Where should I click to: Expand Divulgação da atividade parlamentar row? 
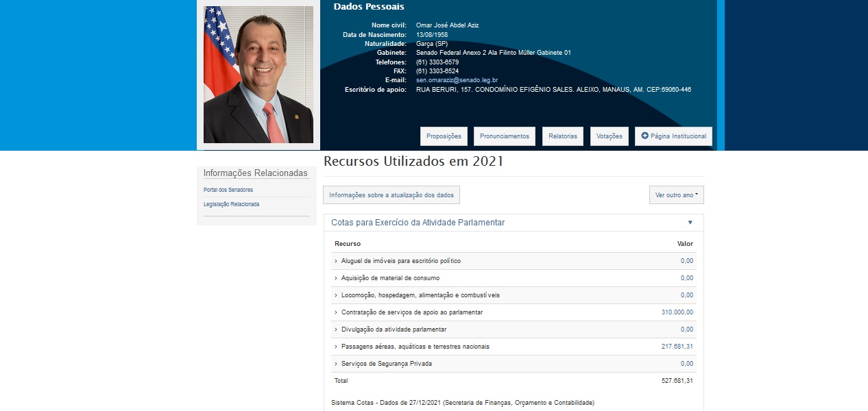pyautogui.click(x=394, y=329)
